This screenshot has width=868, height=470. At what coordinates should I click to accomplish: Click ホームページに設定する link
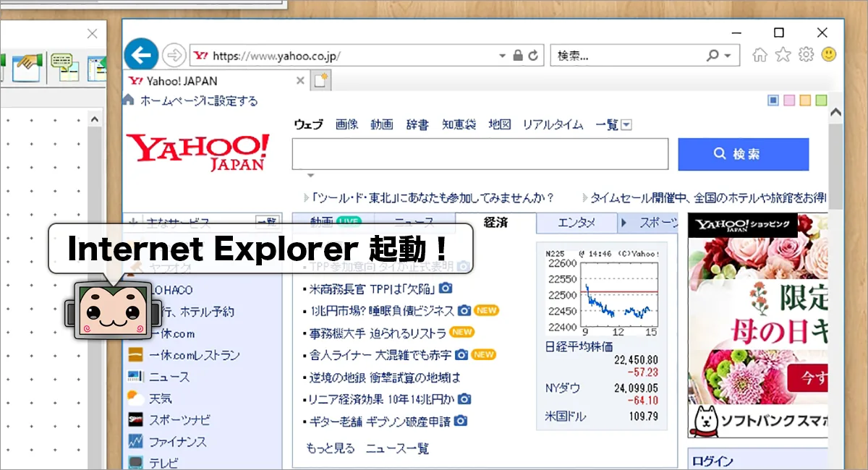(x=199, y=101)
